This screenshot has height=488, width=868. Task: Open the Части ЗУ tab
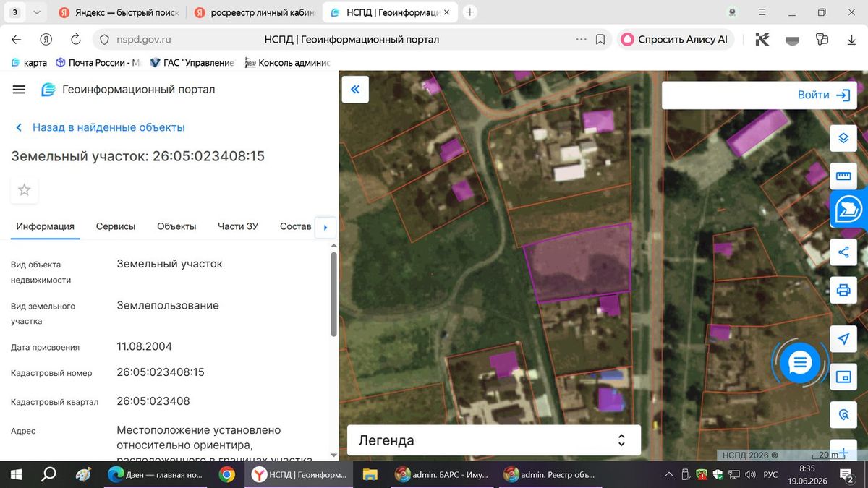(238, 226)
